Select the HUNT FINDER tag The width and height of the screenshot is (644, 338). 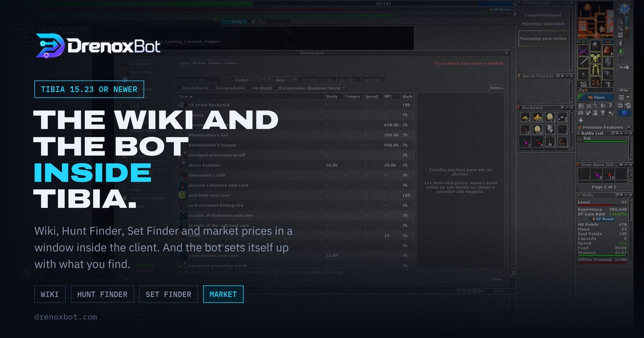click(102, 294)
